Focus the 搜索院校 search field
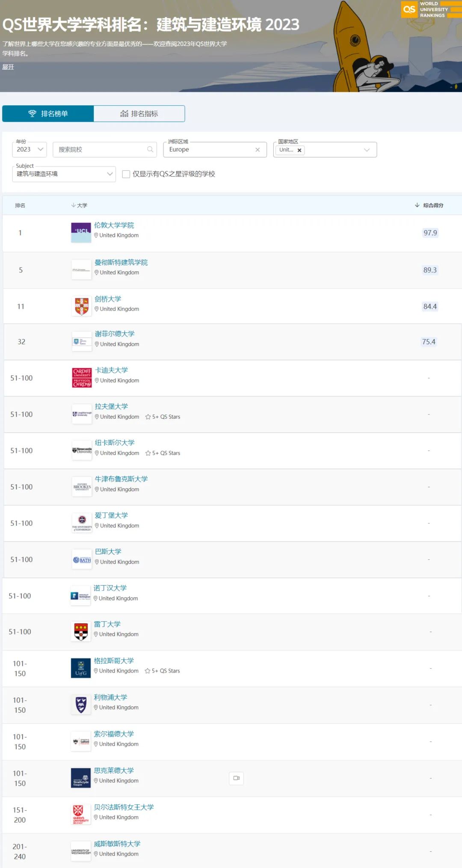Screen dimensions: 462x868 tap(105, 149)
